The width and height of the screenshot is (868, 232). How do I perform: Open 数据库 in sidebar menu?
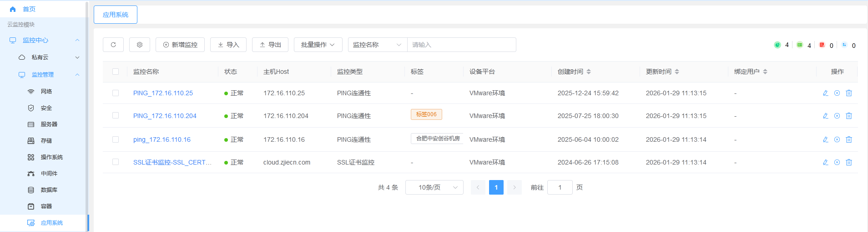(49, 190)
